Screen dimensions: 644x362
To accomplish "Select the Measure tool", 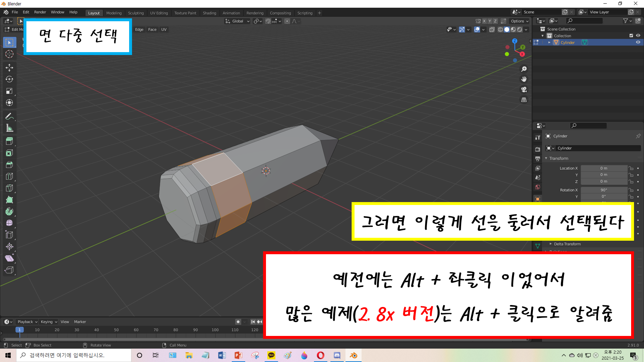I will 9,128.
